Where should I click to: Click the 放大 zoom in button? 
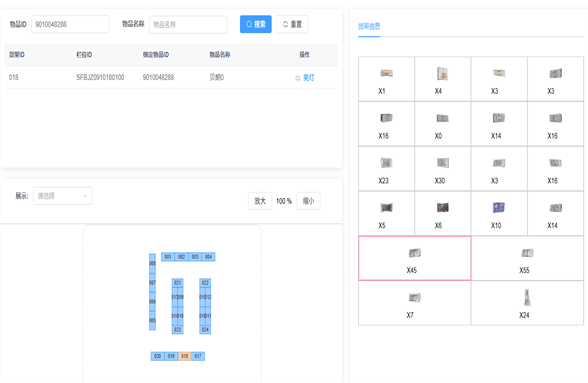click(x=260, y=201)
